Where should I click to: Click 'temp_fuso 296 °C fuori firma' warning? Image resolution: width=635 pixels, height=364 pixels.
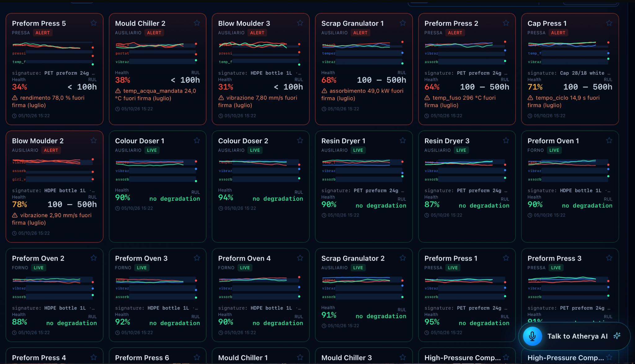[x=460, y=102]
